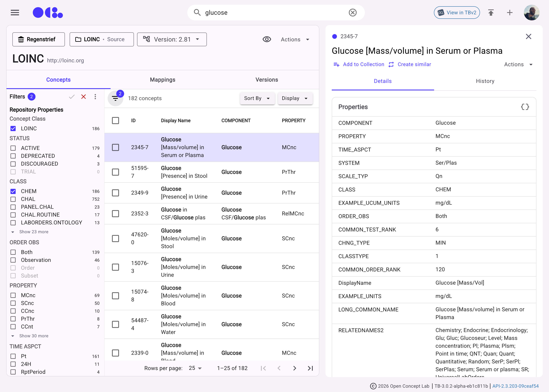This screenshot has width=549, height=392.
Task: Click the OCL logo
Action: click(x=48, y=13)
